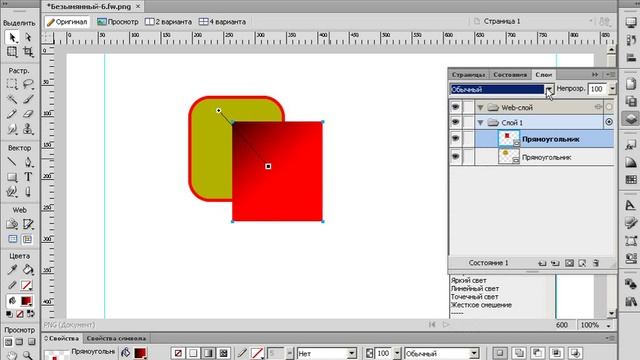This screenshot has height=360, width=640.
Task: Toggle eye icon for Слой 1
Action: [456, 122]
